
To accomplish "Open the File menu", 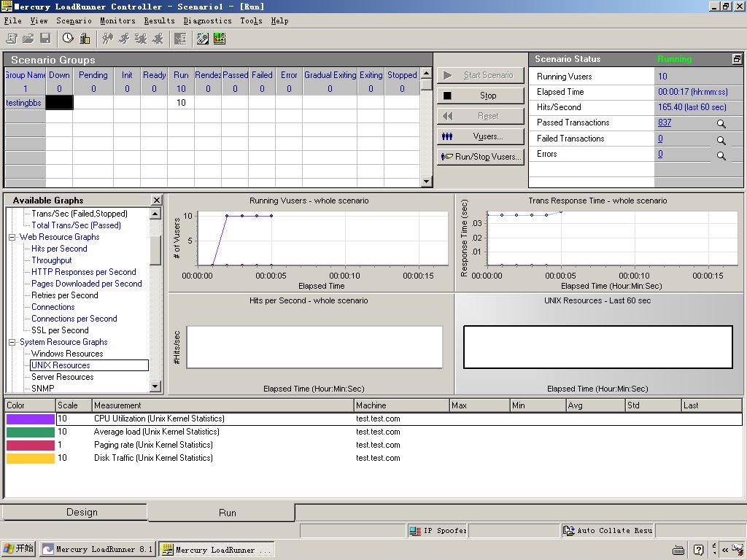I will pyautogui.click(x=13, y=20).
